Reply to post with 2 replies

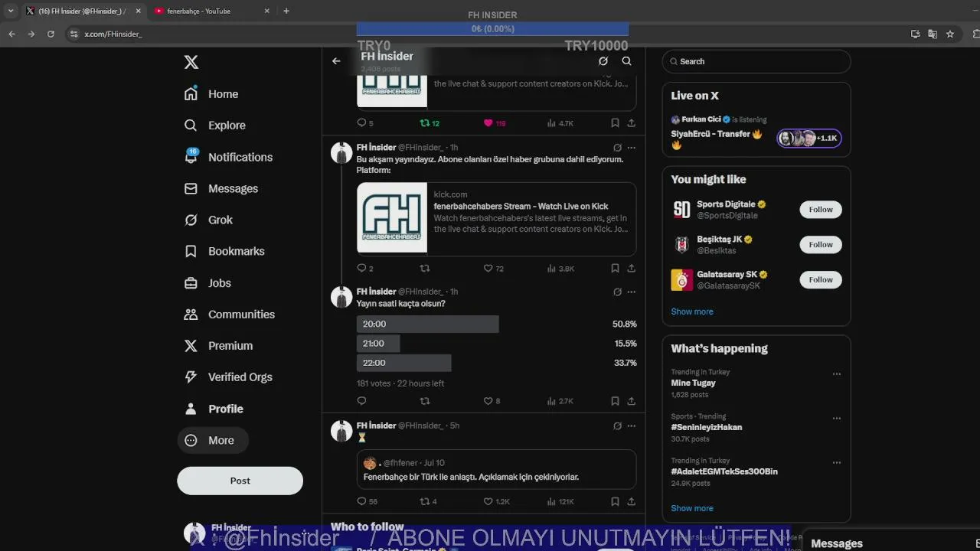pyautogui.click(x=365, y=269)
